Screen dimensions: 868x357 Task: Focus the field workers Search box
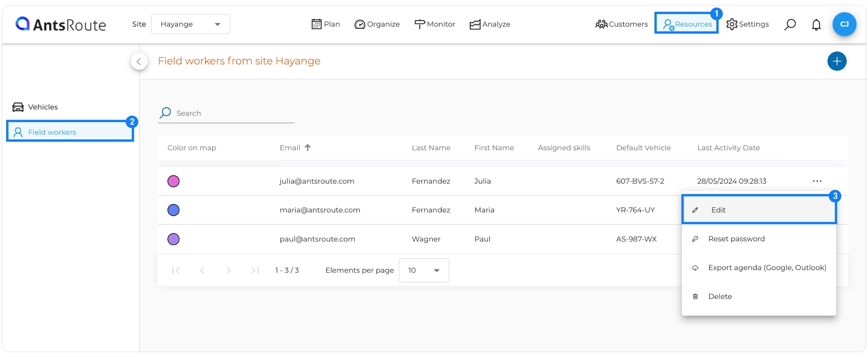pyautogui.click(x=226, y=113)
